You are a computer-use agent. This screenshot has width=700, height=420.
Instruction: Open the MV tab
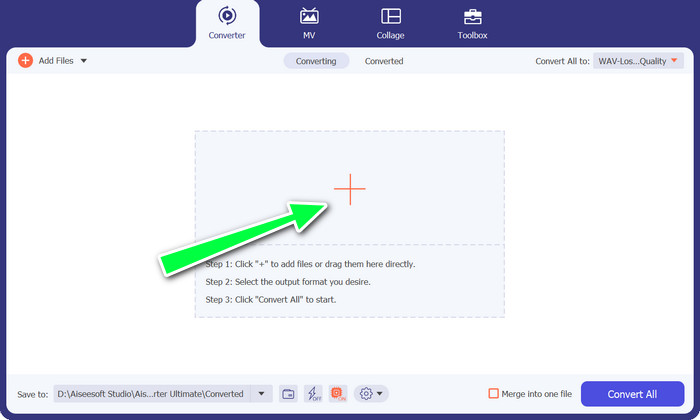(x=309, y=23)
